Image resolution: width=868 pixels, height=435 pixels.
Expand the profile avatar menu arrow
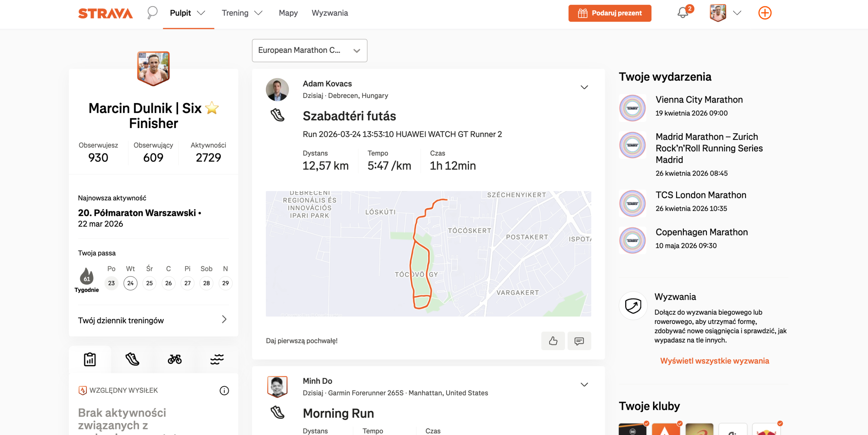click(737, 13)
